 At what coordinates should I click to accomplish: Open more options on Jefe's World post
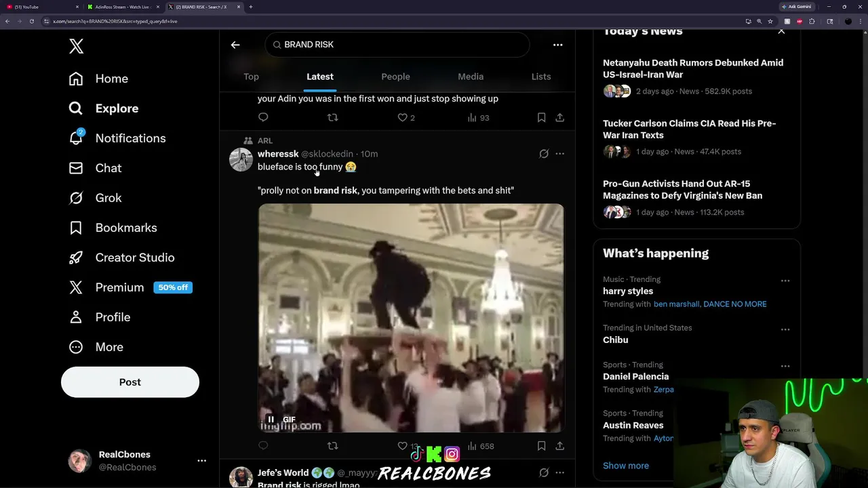(559, 472)
